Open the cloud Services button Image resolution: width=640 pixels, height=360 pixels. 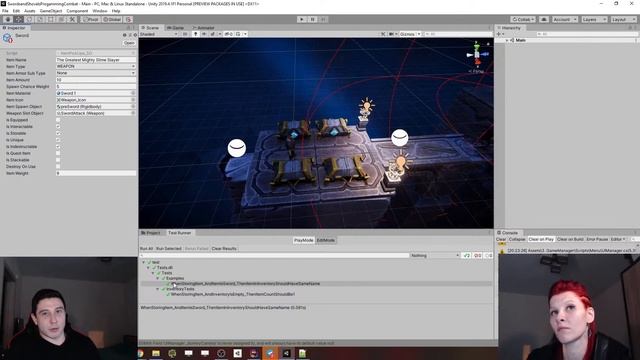tap(544, 20)
